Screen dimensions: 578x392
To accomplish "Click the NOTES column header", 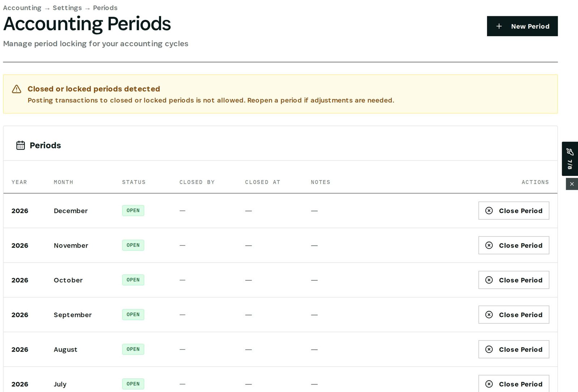I will [320, 182].
